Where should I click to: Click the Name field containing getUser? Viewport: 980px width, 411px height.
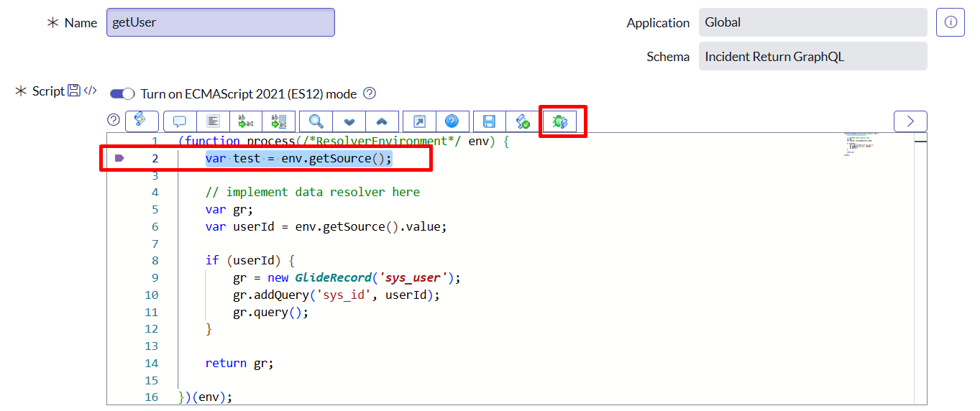coord(220,22)
